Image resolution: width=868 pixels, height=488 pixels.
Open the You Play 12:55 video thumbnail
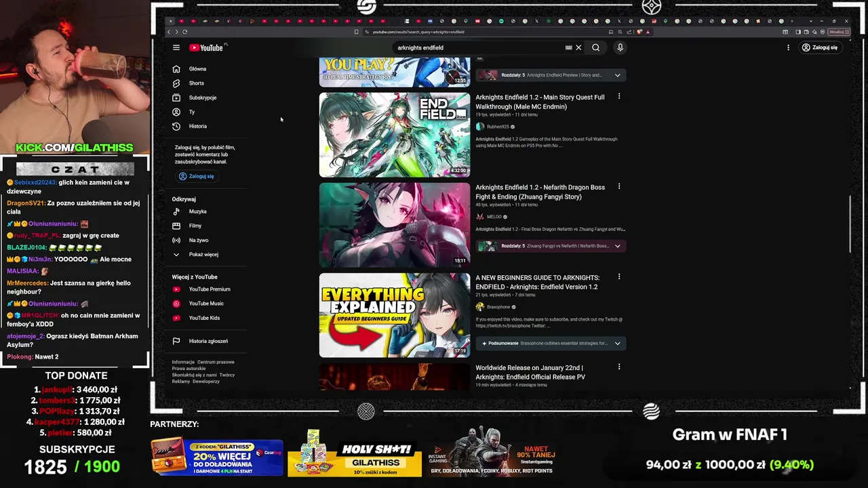(395, 72)
